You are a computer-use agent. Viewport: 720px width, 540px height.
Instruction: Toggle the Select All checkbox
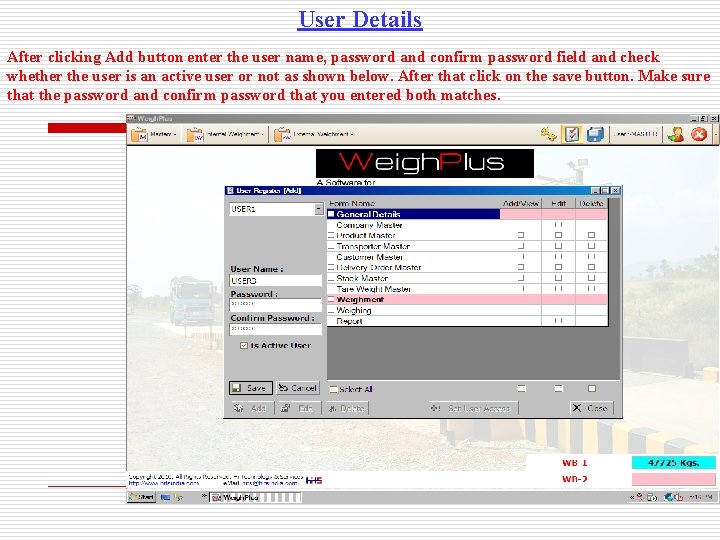click(x=334, y=389)
